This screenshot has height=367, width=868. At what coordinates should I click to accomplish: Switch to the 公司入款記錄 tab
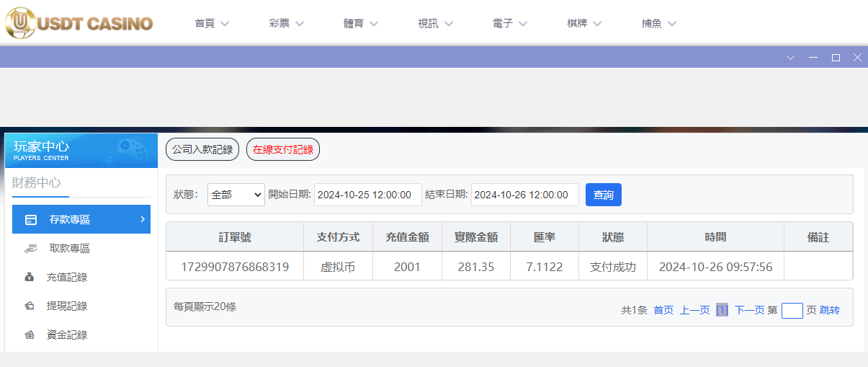pos(202,149)
